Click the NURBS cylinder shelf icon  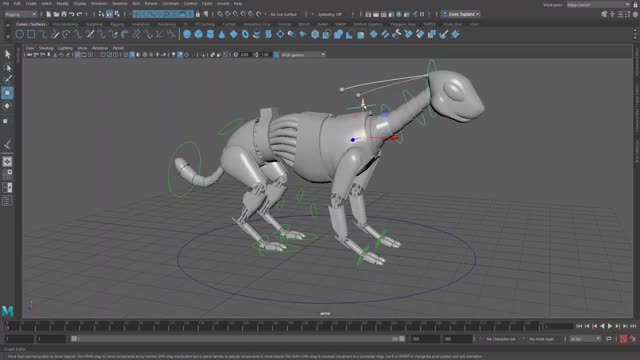tap(210, 34)
